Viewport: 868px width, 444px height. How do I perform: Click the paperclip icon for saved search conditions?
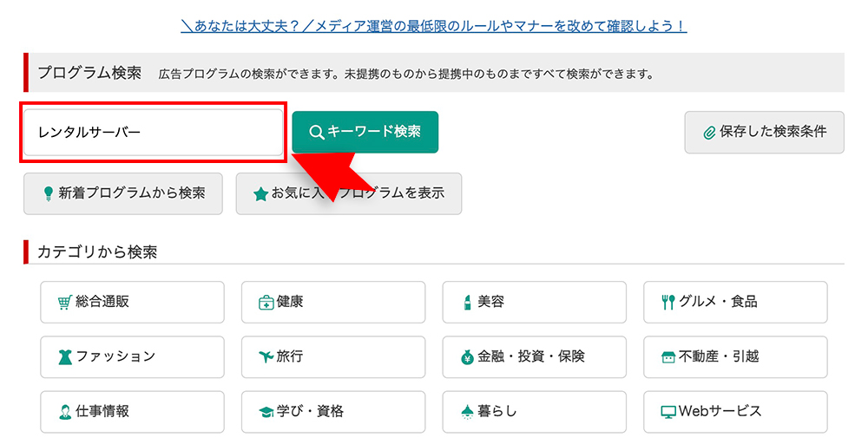[x=709, y=133]
